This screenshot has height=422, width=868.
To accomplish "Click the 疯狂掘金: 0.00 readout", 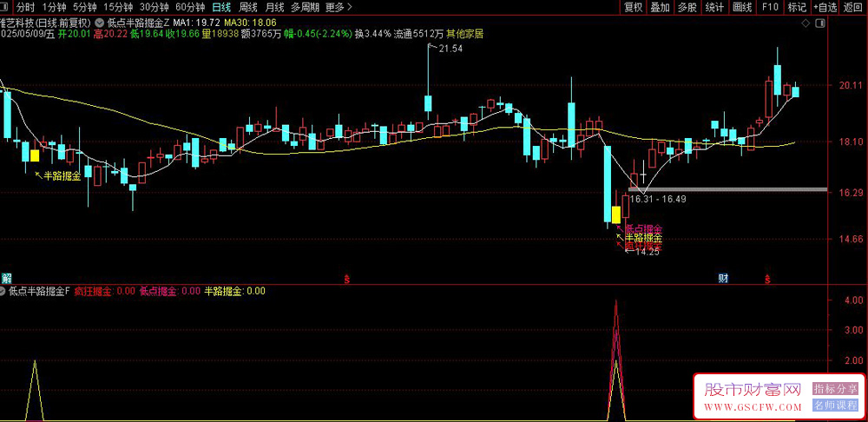I will tap(105, 290).
